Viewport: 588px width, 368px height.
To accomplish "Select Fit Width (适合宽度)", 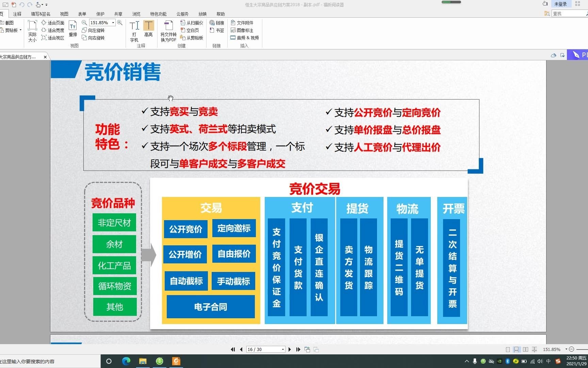I will (53, 30).
